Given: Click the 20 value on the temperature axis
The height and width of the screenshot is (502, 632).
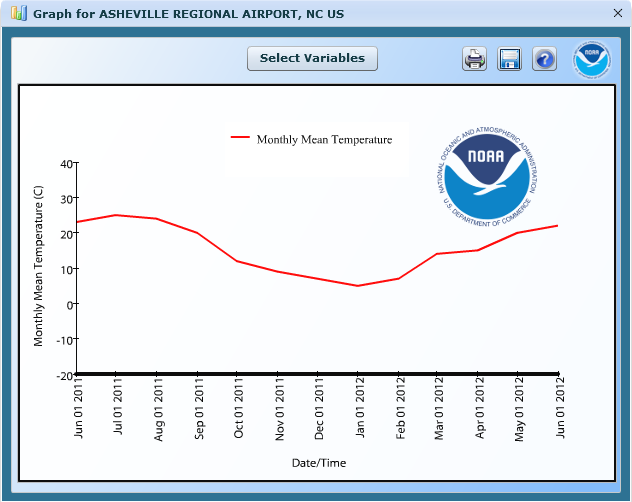Looking at the screenshot, I should 67,234.
